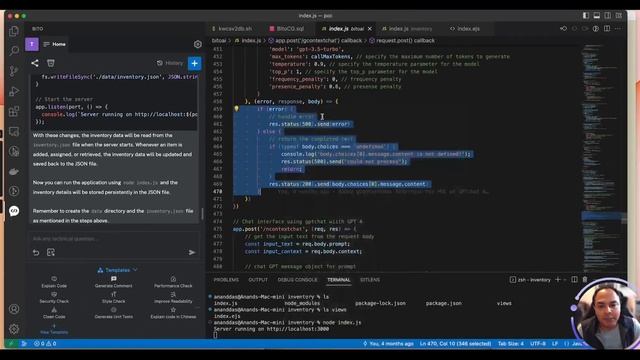Image resolution: width=640 pixels, height=360 pixels.
Task: Split the editor to the right
Action: pos(607,29)
